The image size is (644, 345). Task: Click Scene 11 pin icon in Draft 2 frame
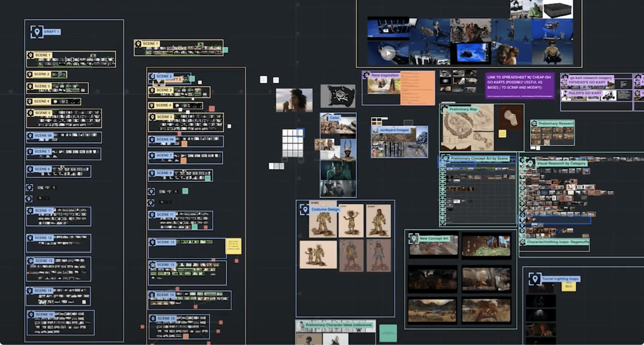pyautogui.click(x=153, y=214)
